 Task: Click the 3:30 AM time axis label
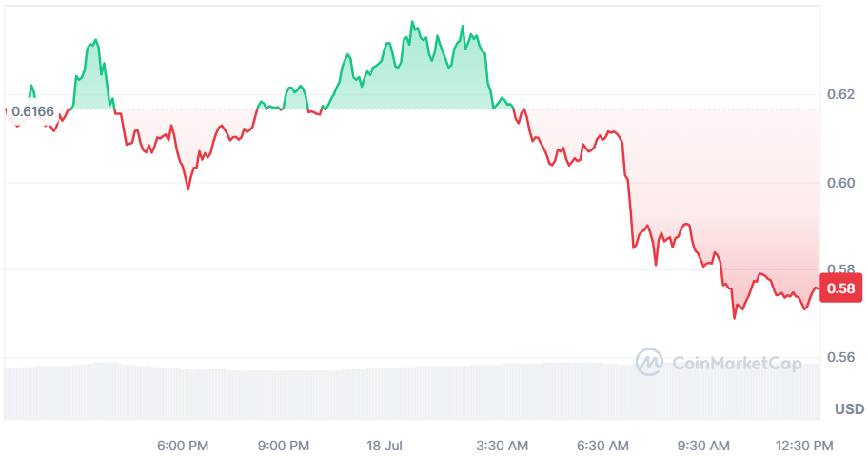503,446
